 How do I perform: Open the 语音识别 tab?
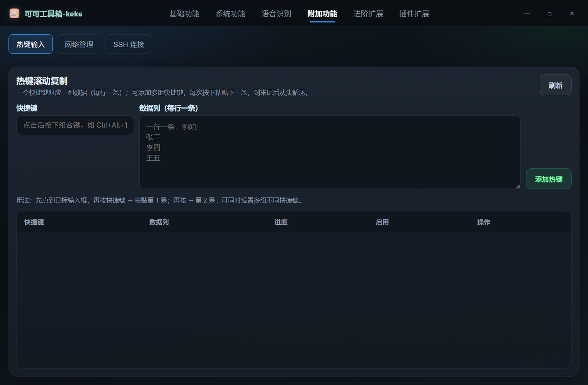[x=276, y=14]
